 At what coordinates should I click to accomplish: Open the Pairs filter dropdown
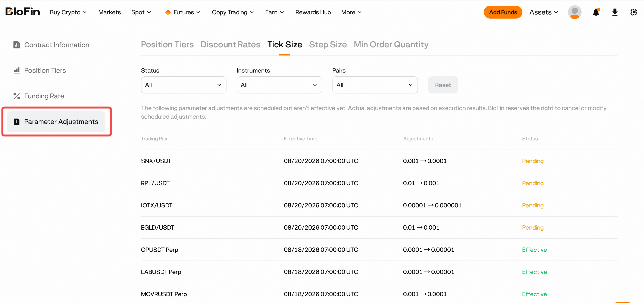click(x=375, y=85)
